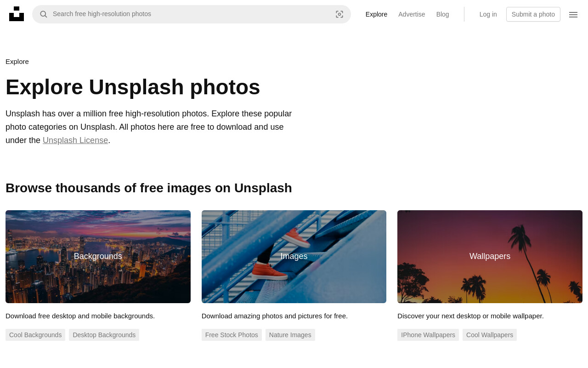This screenshot has width=588, height=368.
Task: Open the Images category thumbnail
Action: (x=294, y=257)
